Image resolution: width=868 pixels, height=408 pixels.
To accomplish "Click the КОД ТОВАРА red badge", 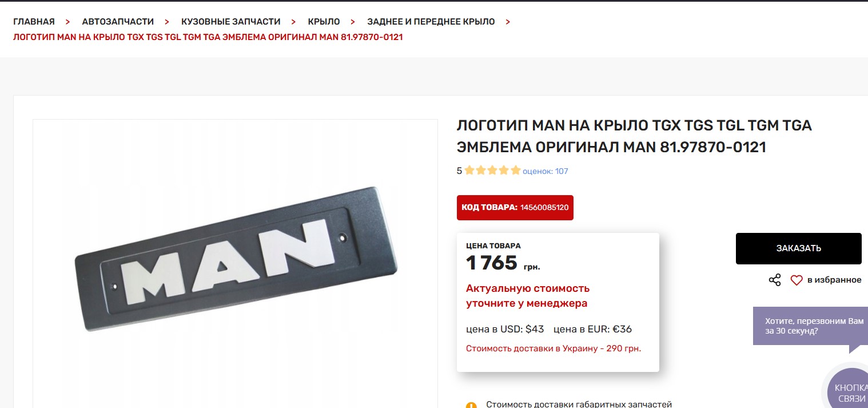I will pyautogui.click(x=515, y=207).
